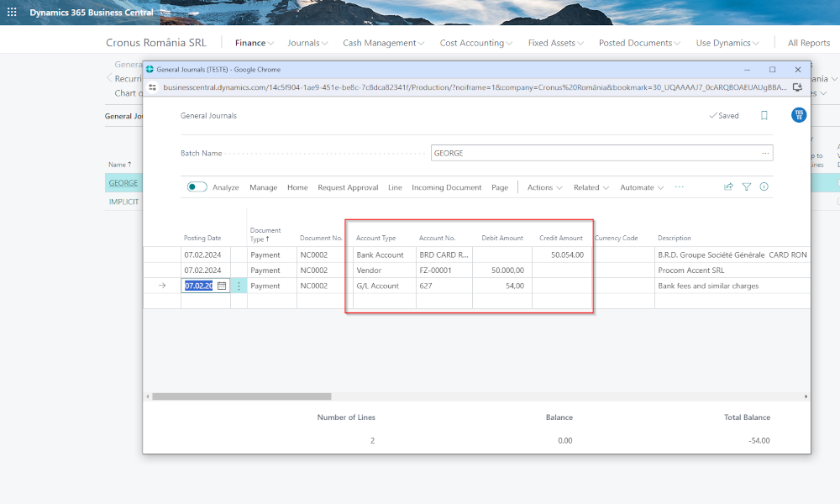Open the Automate dropdown

[642, 187]
